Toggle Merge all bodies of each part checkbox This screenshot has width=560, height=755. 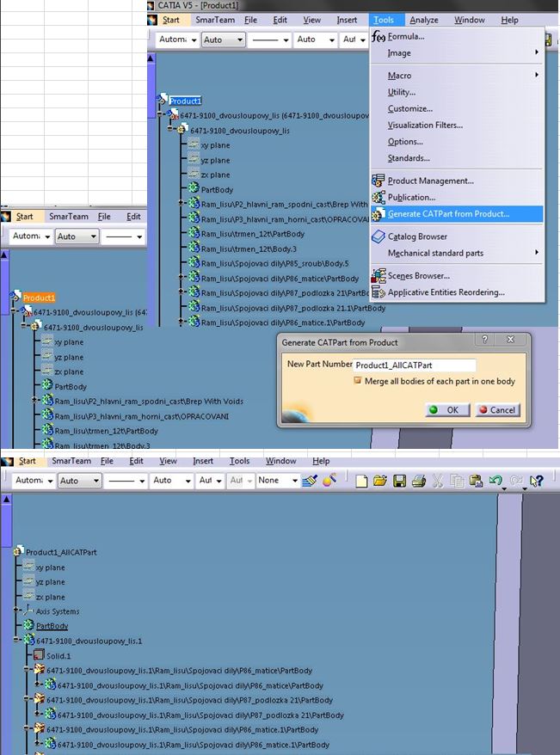pos(358,381)
